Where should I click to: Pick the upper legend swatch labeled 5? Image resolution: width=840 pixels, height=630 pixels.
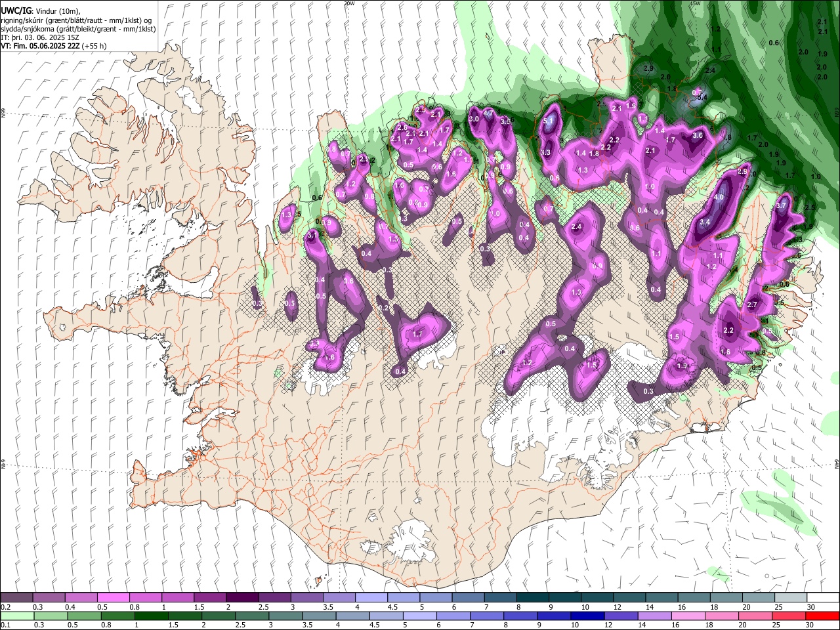tap(434, 597)
